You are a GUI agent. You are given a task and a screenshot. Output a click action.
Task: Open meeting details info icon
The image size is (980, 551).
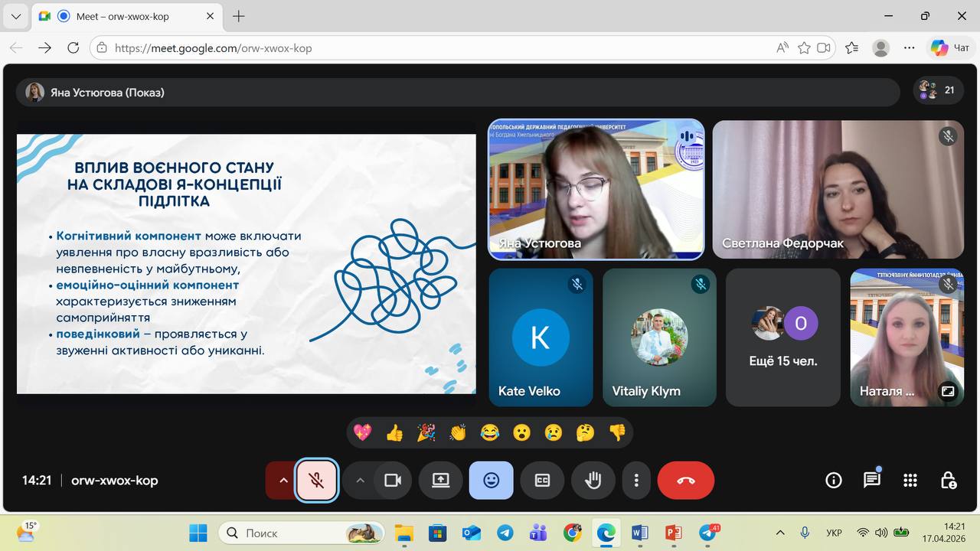(833, 481)
